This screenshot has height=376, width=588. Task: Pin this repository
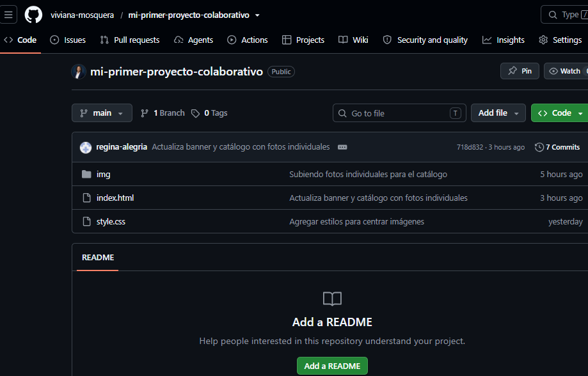point(520,71)
